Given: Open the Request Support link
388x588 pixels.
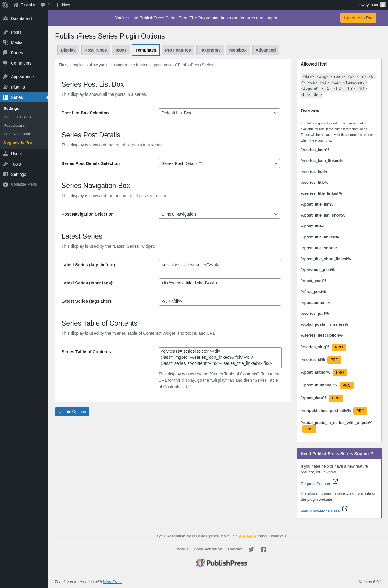Looking at the screenshot, I should 316,484.
